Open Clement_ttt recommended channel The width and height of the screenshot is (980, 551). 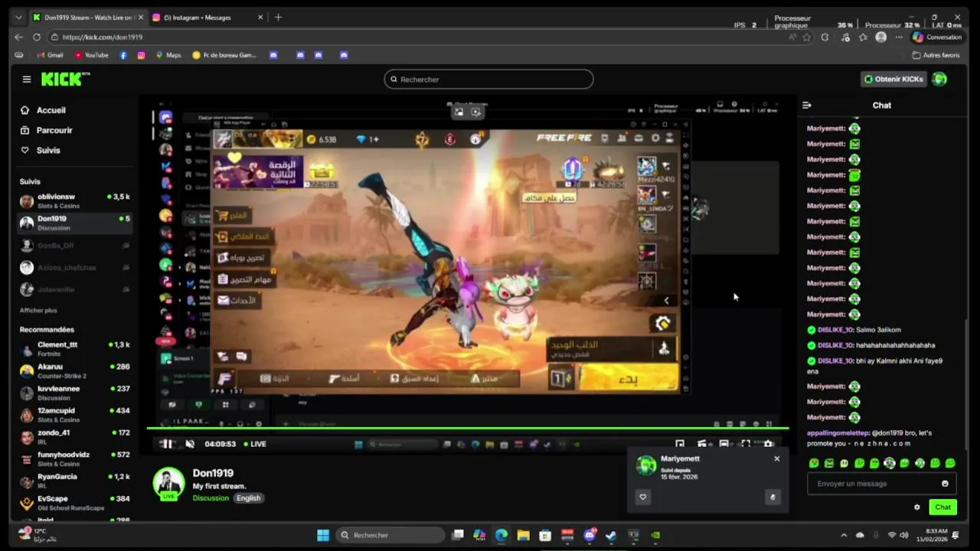(x=74, y=348)
